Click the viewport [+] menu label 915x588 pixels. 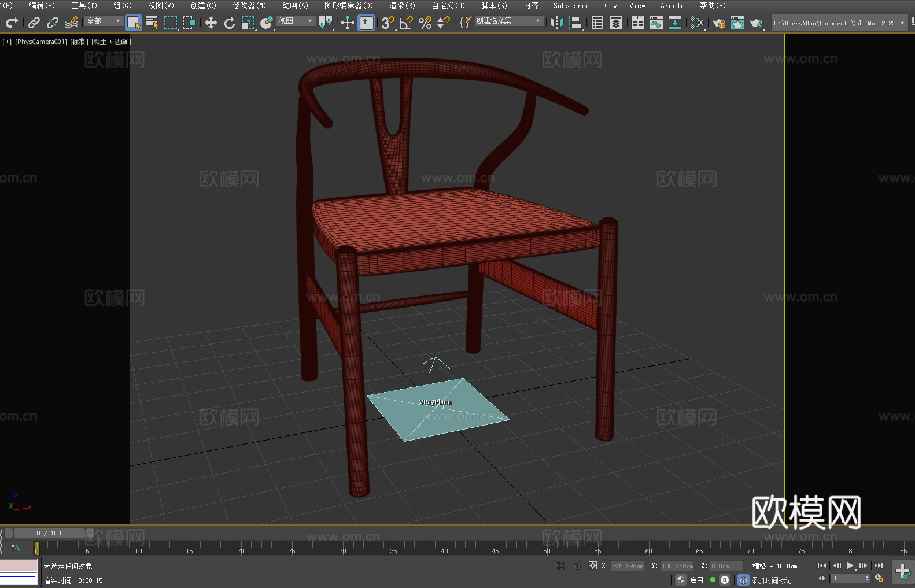7,42
